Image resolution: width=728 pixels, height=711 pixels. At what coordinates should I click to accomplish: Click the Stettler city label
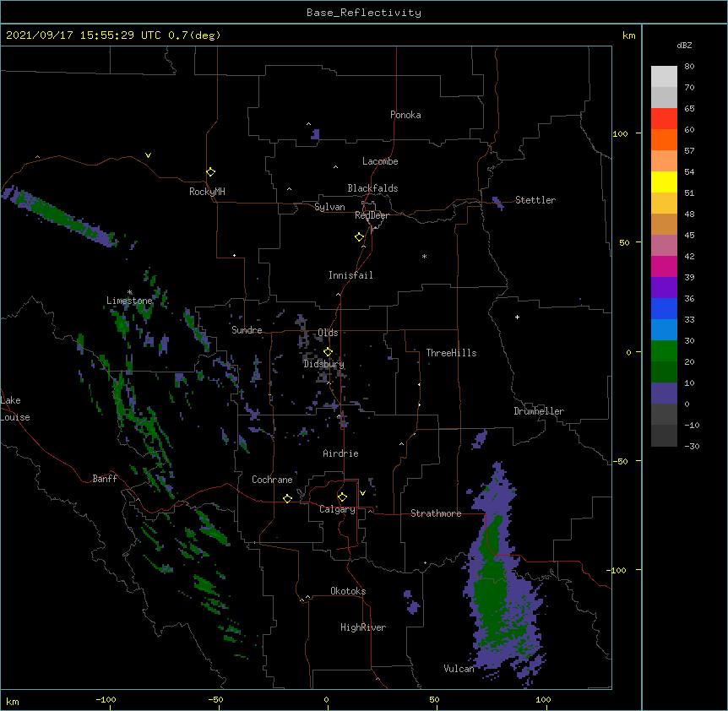[535, 200]
